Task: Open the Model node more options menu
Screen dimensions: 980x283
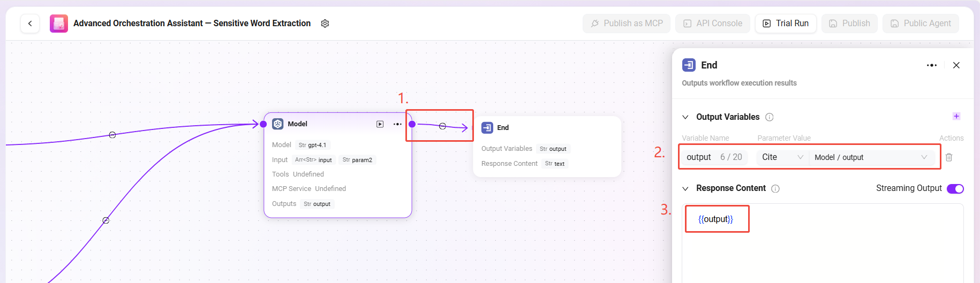Action: point(397,124)
